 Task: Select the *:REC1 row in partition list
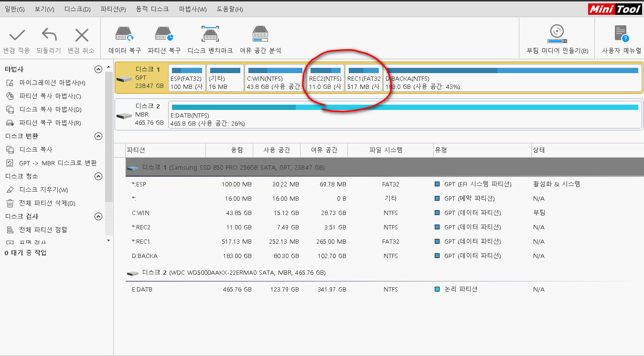pyautogui.click(x=385, y=241)
